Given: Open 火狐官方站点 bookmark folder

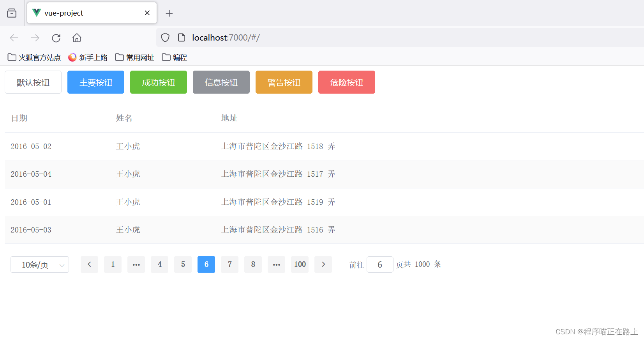Looking at the screenshot, I should coord(34,57).
